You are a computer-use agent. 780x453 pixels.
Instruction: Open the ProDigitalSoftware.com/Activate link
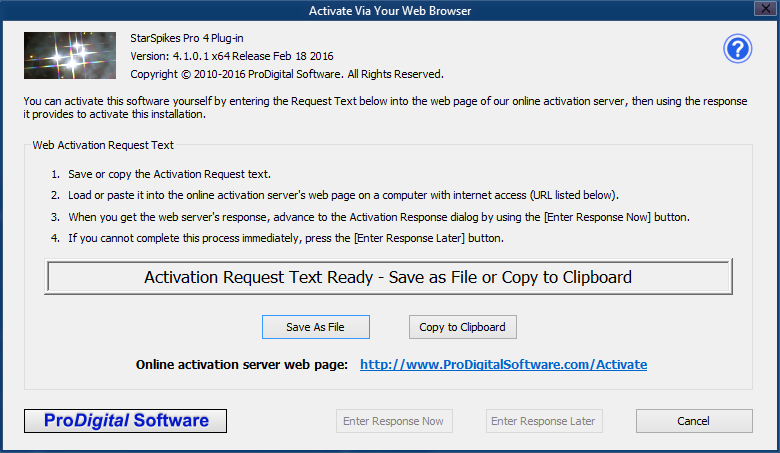[x=503, y=364]
